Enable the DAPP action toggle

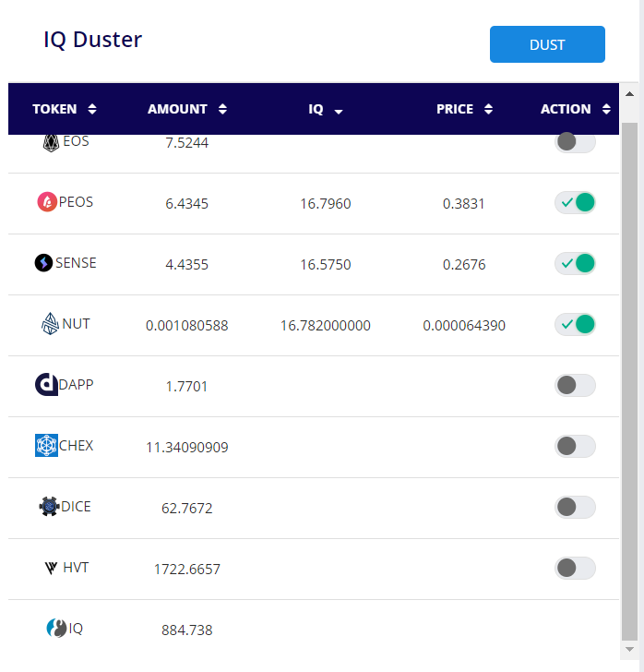click(x=575, y=385)
